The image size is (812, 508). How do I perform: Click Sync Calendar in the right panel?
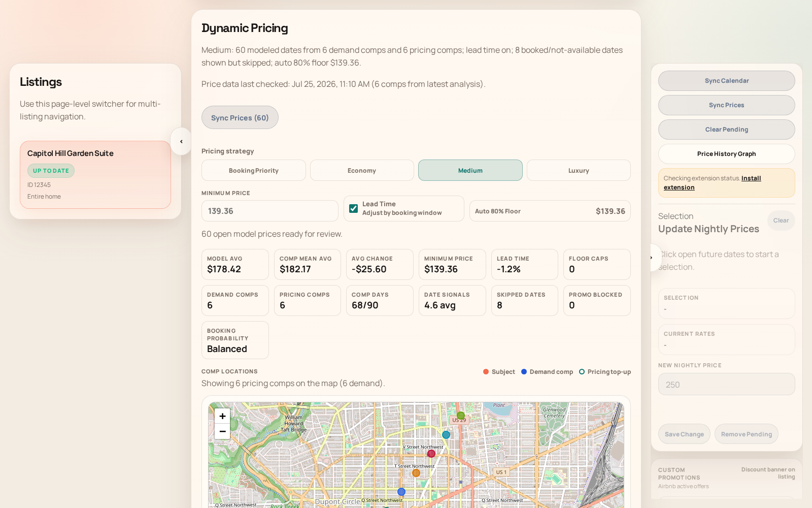[727, 81]
